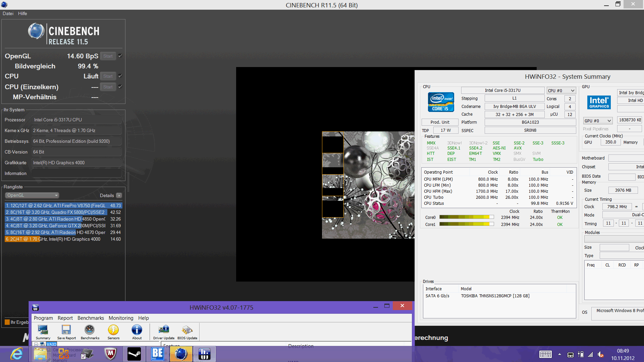
Task: Open the Datei menu
Action: (x=8, y=13)
